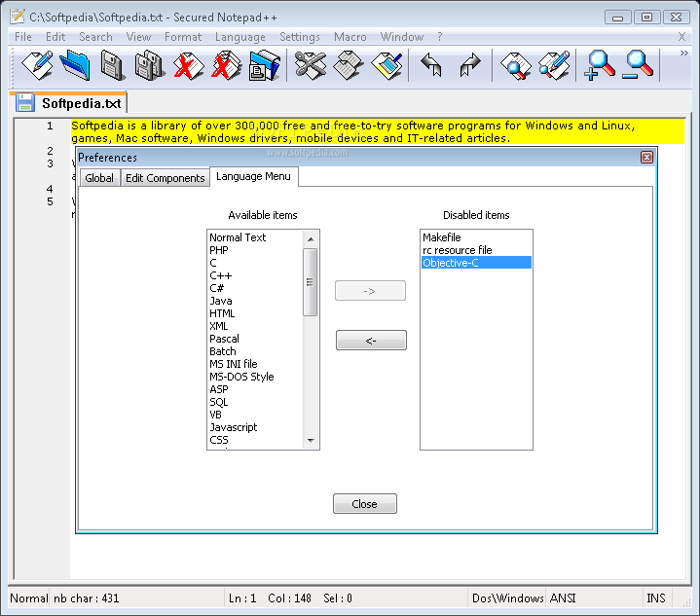Open the Macro menu

(350, 37)
